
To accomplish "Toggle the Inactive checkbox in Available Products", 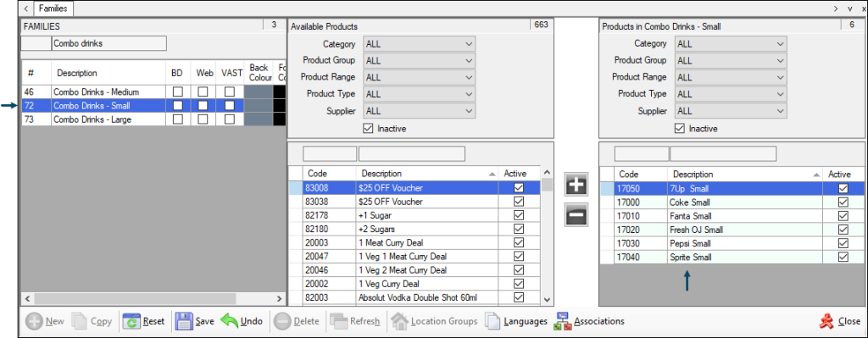I will click(369, 129).
